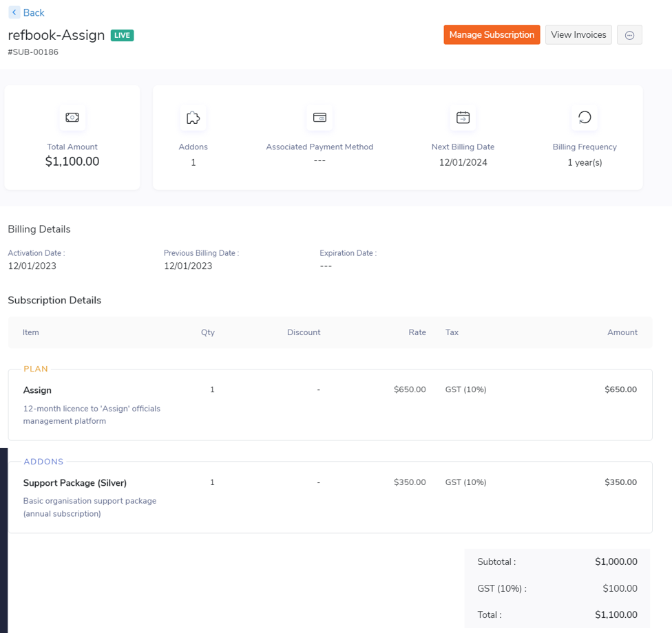This screenshot has width=672, height=633.
Task: Select the Assign plan item name
Action: pos(37,390)
